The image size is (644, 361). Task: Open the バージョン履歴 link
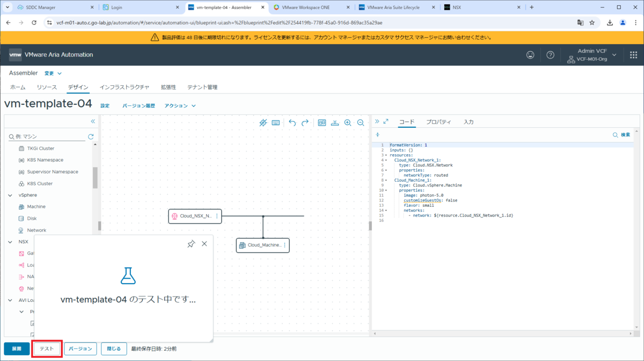pos(138,106)
